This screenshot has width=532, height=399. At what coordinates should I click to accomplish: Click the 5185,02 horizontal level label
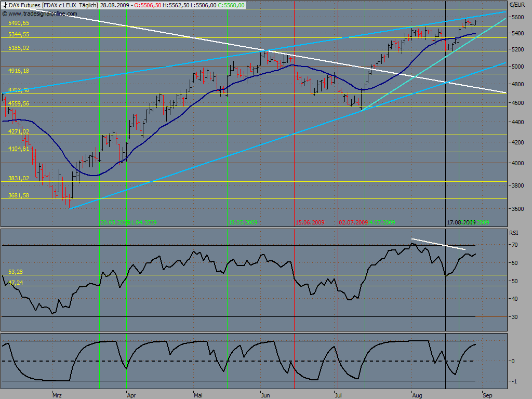pos(19,48)
